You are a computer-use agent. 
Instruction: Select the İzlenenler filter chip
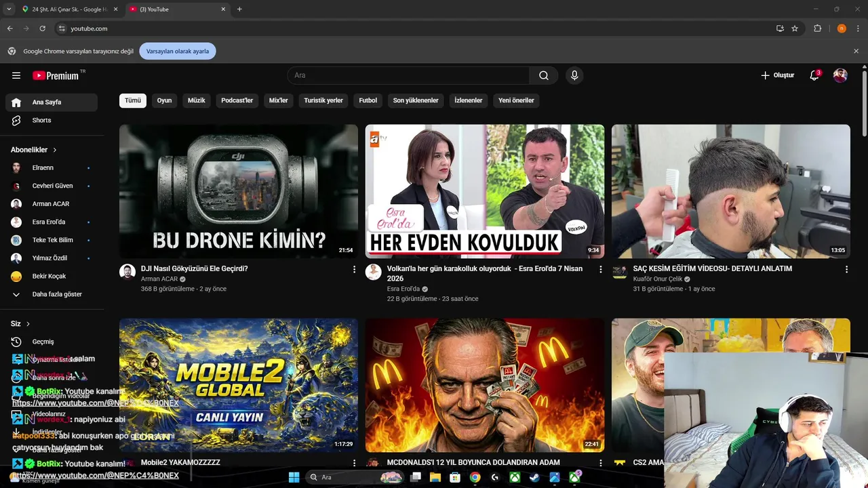tap(468, 100)
